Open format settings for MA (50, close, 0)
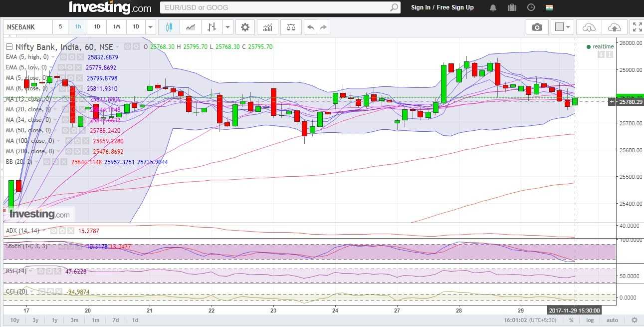Screen dimensions: 644x327 tap(73, 130)
